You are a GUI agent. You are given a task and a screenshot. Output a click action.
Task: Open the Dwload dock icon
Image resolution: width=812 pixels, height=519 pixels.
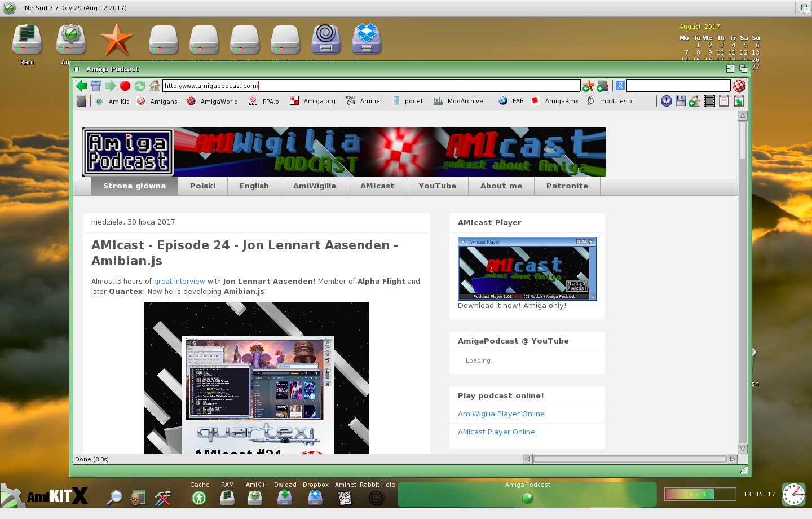point(285,498)
